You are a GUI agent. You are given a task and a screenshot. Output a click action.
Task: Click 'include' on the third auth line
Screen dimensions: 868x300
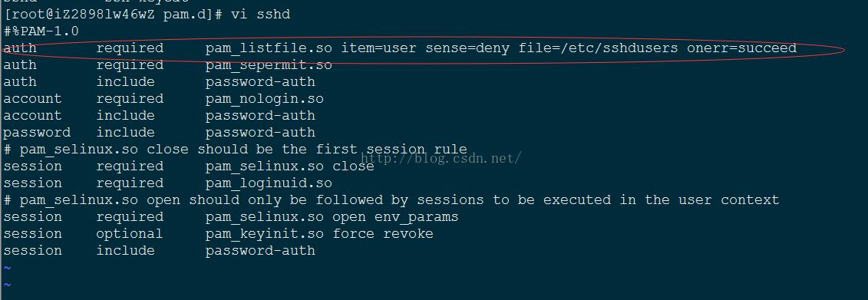coord(126,82)
